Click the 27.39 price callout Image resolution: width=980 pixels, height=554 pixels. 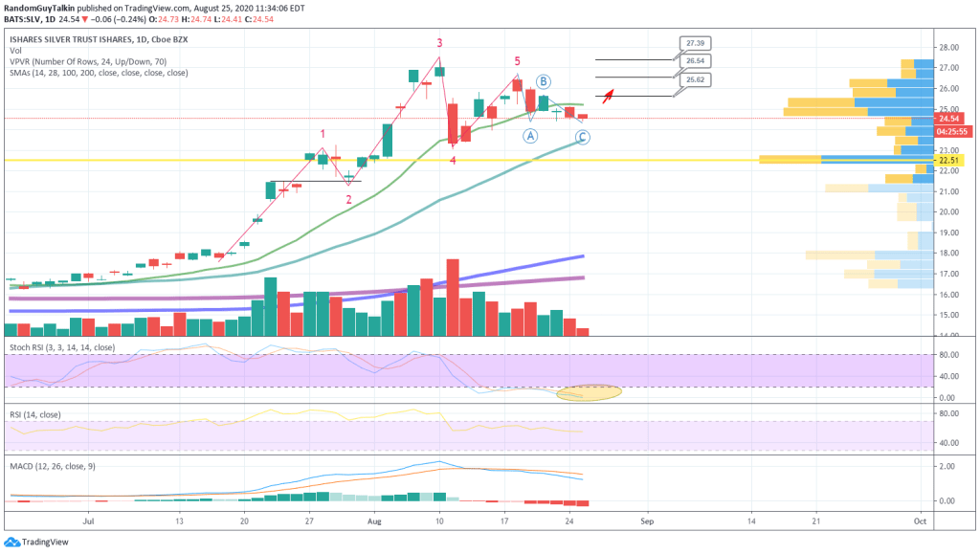click(696, 44)
